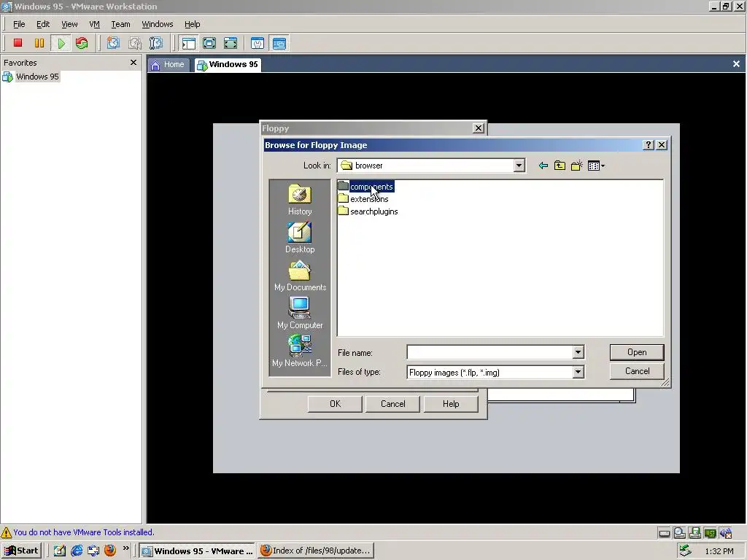Screen dimensions: 747x560
Task: Open My Network Places in places bar
Action: 300,351
